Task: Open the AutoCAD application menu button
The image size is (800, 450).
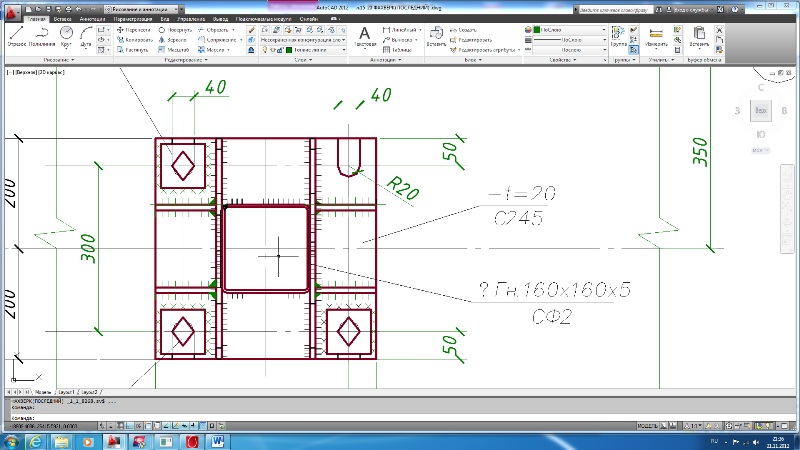Action: click(x=11, y=9)
